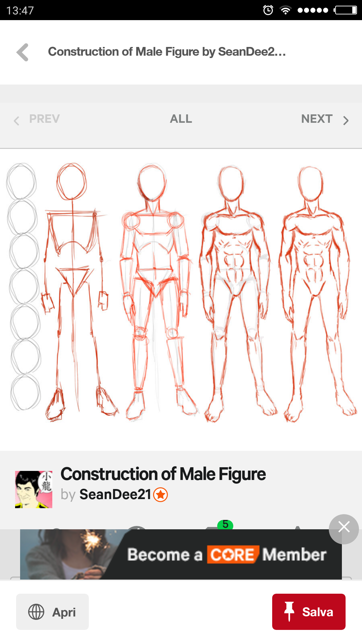Viewport: 362px width, 644px height.
Task: Tap the alarm clock icon in the status bar
Action: tap(268, 10)
